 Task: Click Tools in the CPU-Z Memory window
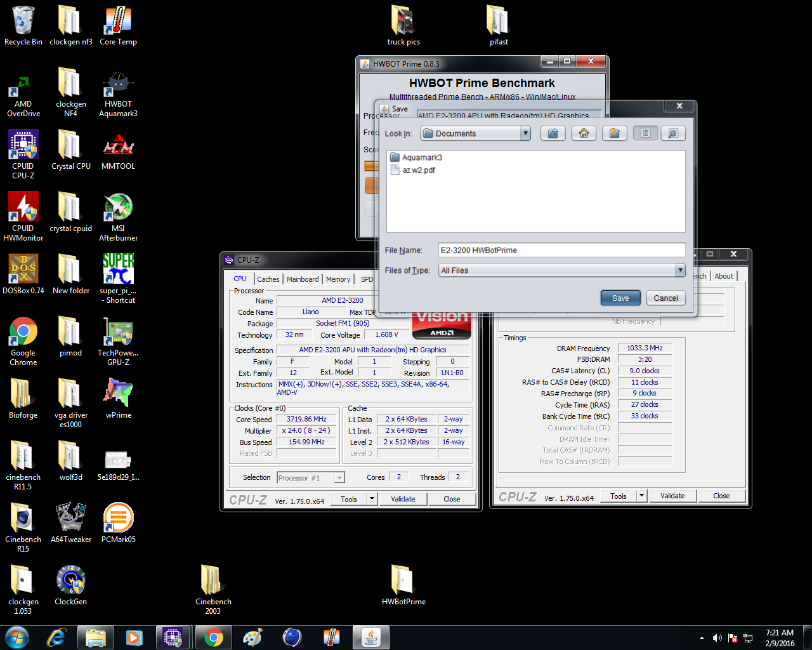click(x=619, y=496)
